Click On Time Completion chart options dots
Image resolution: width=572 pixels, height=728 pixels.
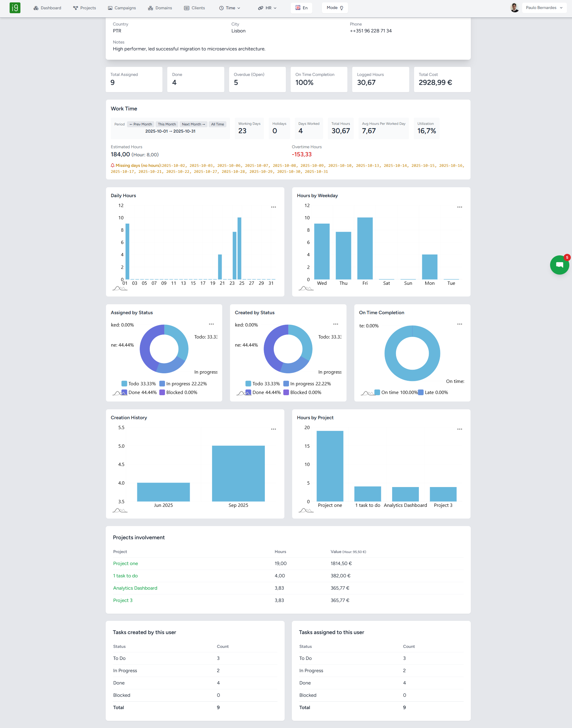tap(459, 324)
